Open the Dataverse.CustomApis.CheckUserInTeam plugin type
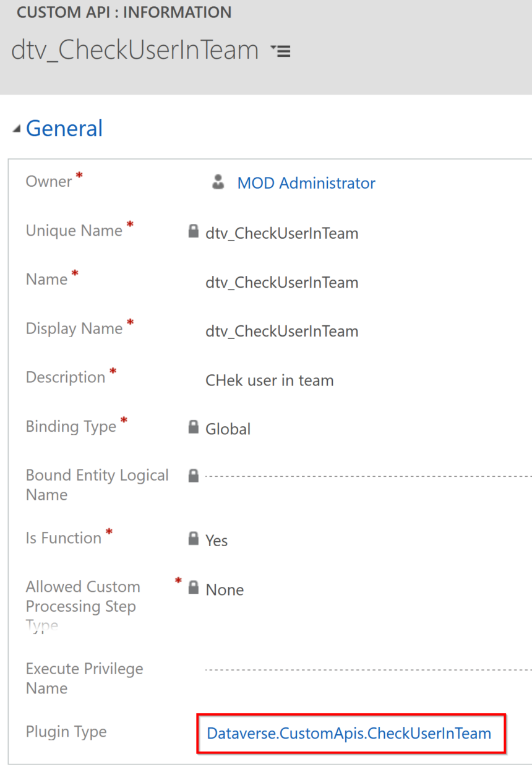 coord(350,733)
